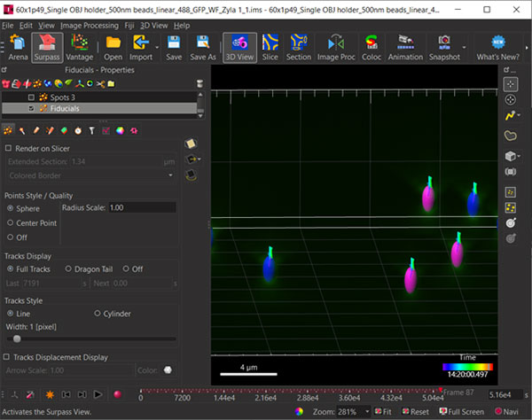Open the Coloc tool

[x=372, y=48]
